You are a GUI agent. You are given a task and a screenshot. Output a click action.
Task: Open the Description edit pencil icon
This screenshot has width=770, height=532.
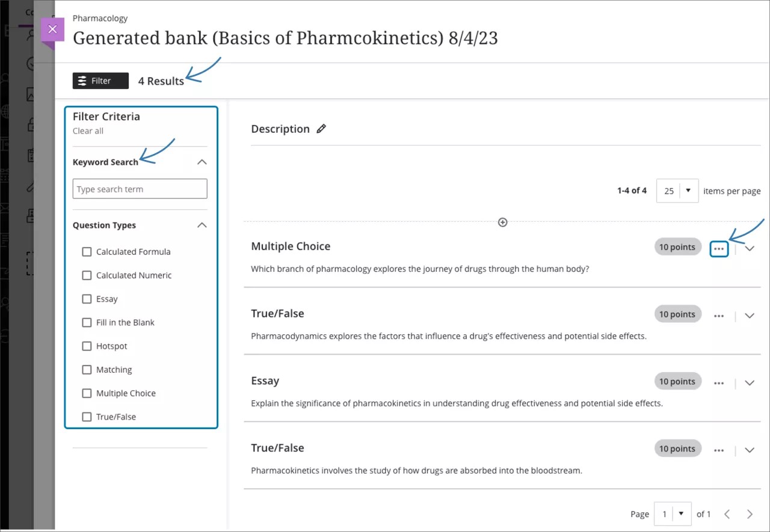(x=321, y=128)
